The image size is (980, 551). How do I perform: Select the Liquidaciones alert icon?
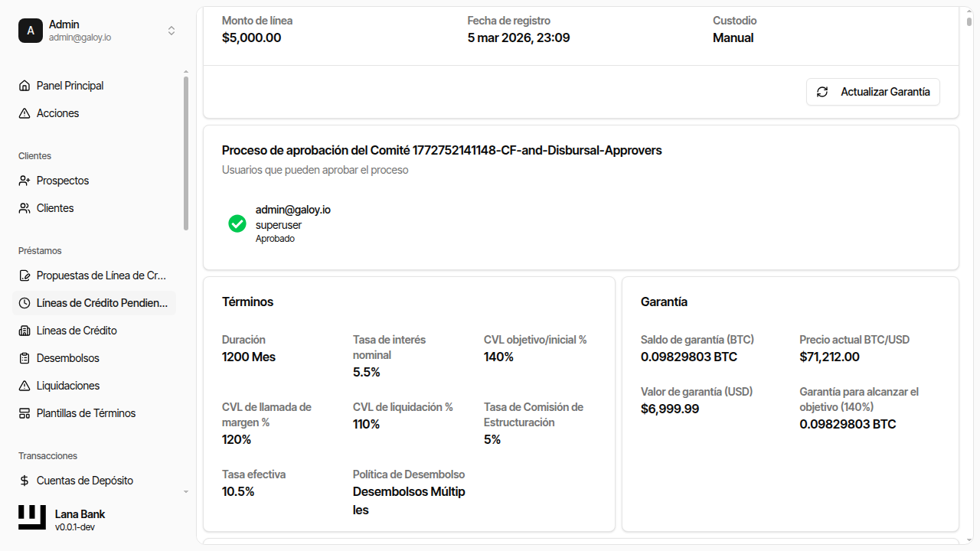click(x=24, y=386)
